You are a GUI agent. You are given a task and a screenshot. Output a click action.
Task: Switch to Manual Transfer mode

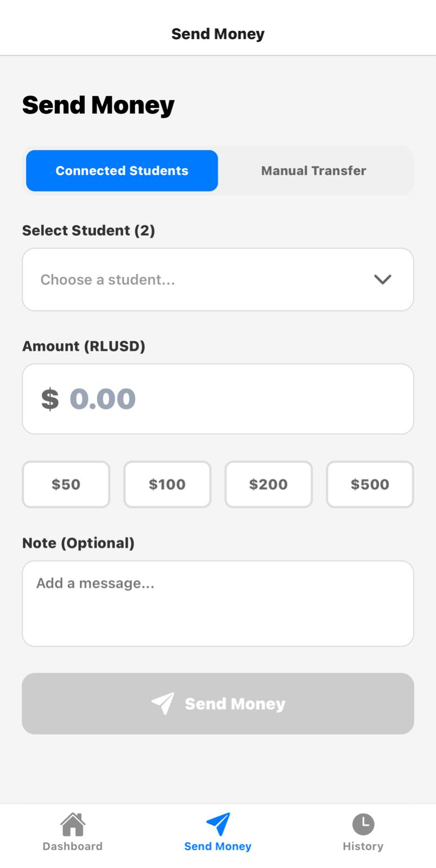(313, 171)
